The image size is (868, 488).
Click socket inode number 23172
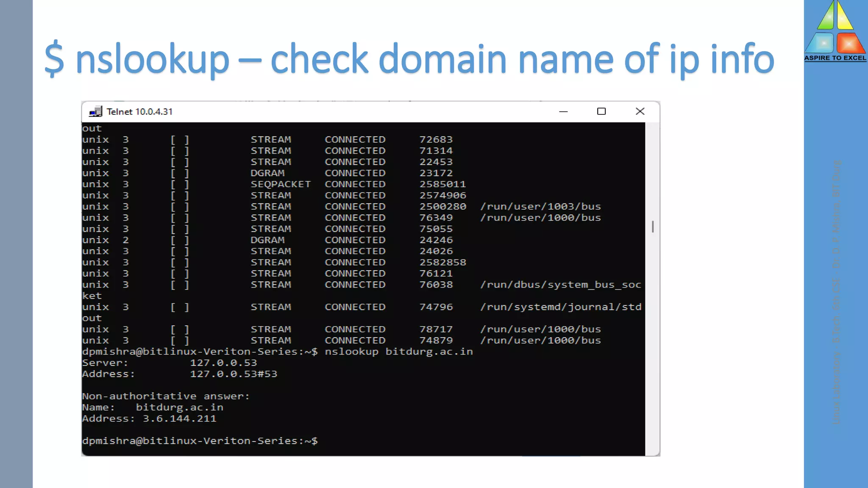click(x=436, y=173)
